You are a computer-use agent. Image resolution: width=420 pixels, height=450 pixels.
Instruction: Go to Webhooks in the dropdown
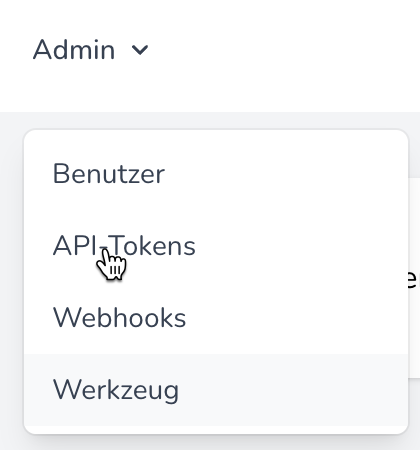(x=216, y=318)
